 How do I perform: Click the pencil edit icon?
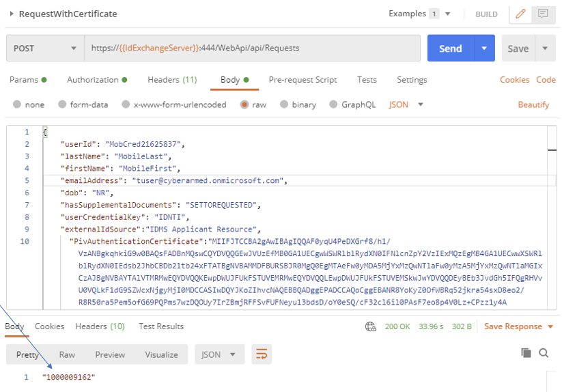point(520,14)
